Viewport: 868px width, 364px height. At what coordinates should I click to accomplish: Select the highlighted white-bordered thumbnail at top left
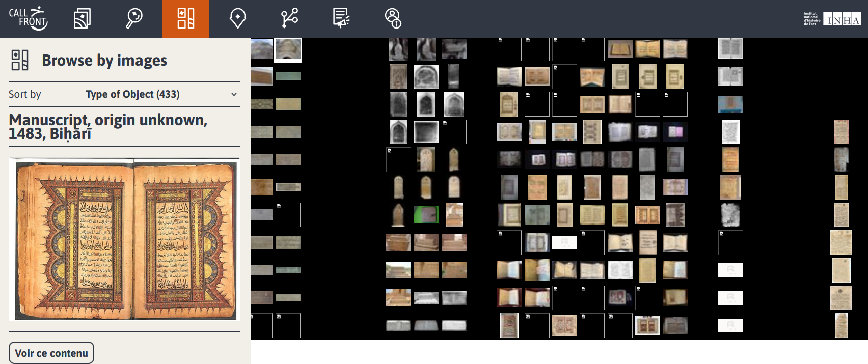(288, 50)
